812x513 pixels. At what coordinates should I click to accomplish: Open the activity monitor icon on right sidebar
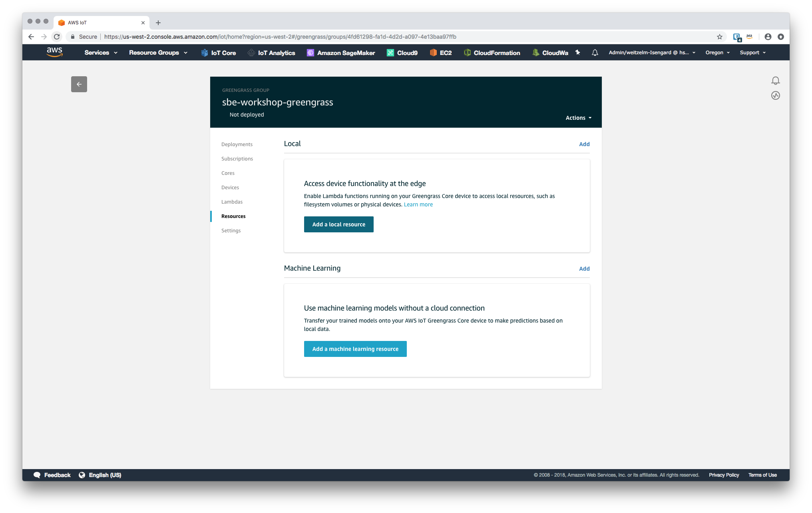pyautogui.click(x=776, y=95)
